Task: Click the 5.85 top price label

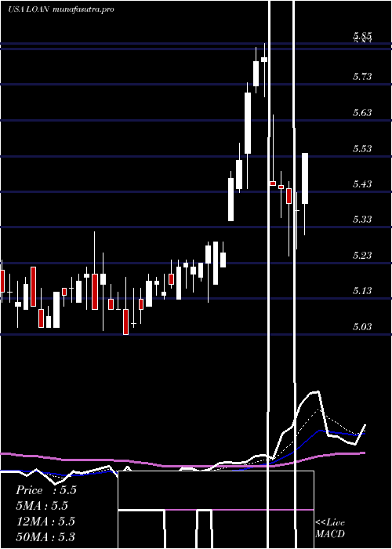Action: pyautogui.click(x=362, y=36)
